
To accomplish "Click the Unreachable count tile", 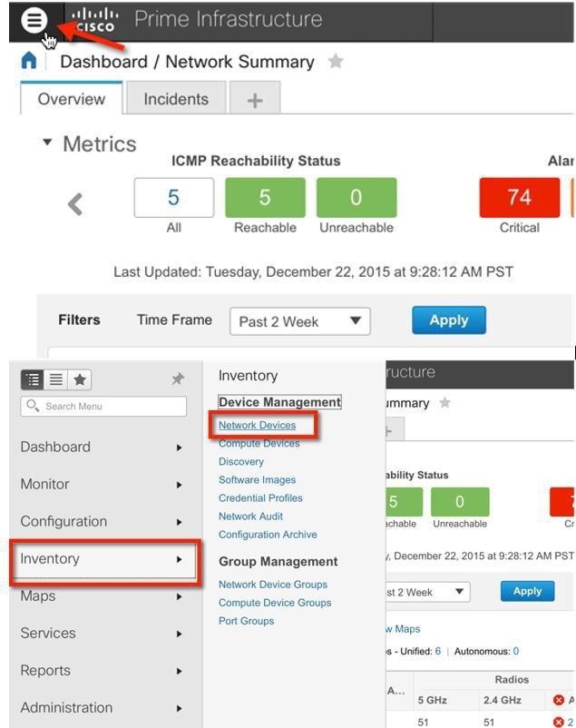I will [356, 197].
